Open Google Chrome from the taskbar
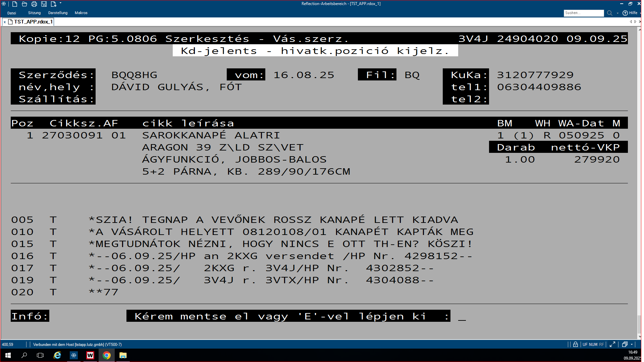This screenshot has width=644, height=362. [107, 355]
